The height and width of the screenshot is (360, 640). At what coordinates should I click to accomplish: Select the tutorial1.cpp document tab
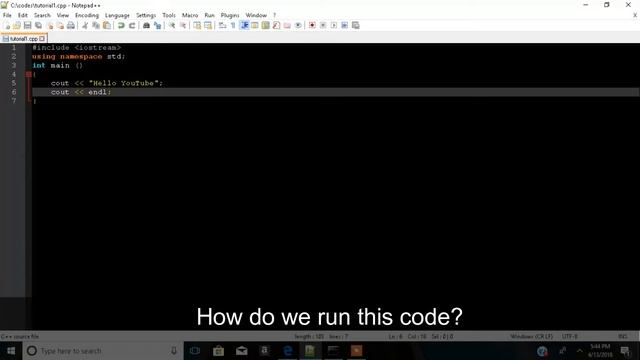coord(24,39)
